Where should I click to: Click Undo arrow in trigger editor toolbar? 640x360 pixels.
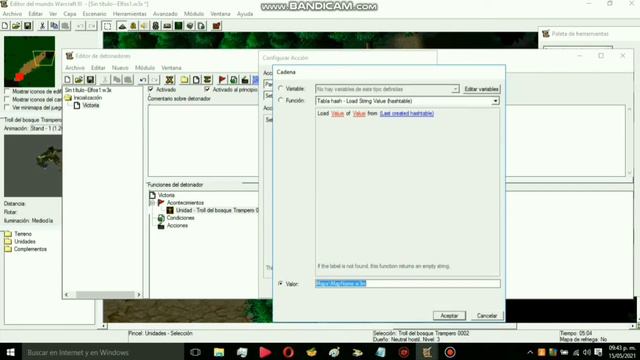click(x=143, y=80)
